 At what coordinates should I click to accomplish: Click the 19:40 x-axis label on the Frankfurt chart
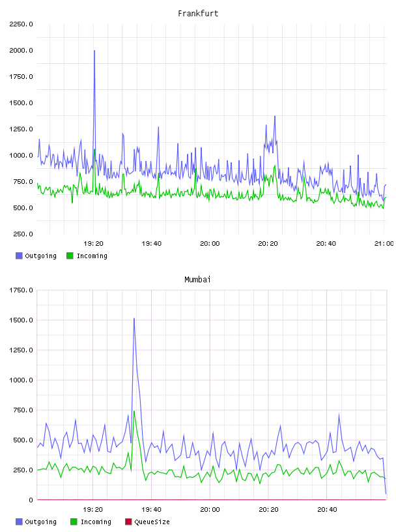152,243
